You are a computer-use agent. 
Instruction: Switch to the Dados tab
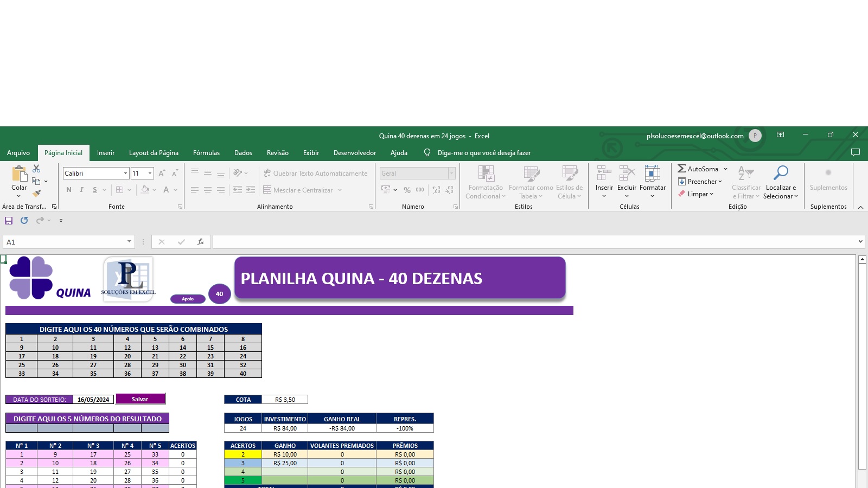pyautogui.click(x=243, y=153)
